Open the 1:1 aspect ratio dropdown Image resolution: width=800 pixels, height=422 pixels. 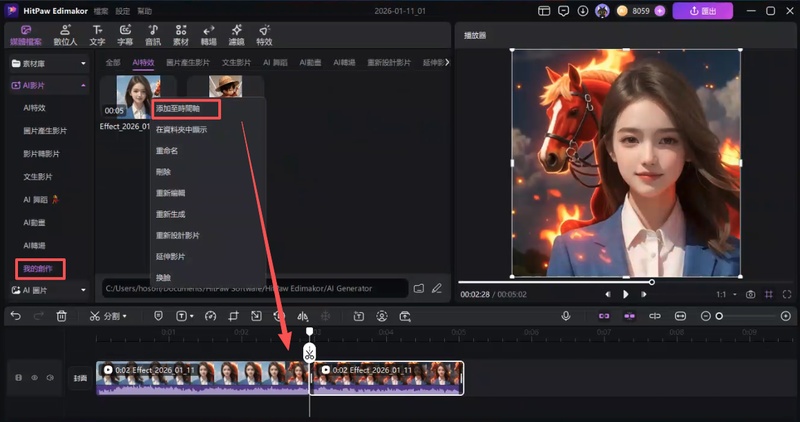[724, 295]
